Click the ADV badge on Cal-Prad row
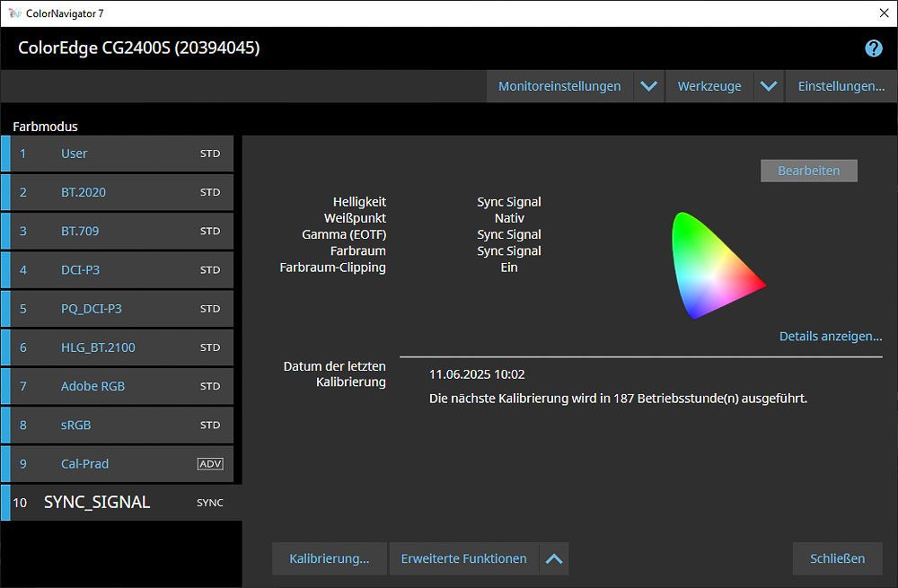898x588 pixels. coord(210,464)
